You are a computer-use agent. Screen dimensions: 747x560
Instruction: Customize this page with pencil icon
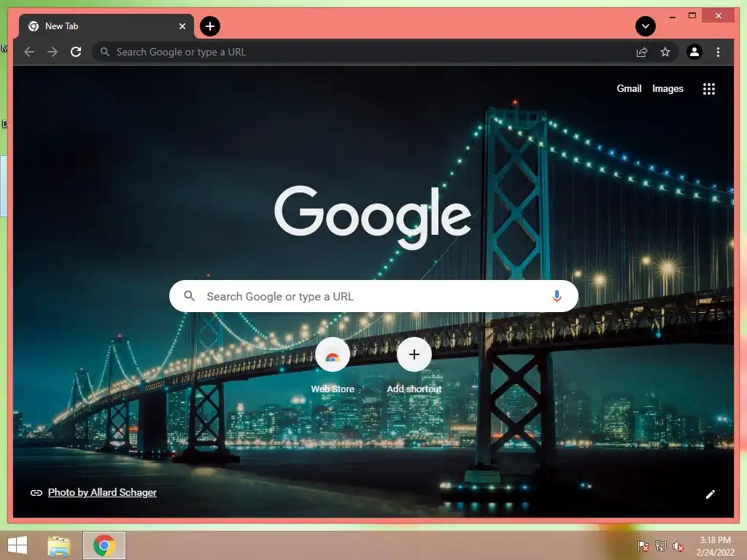[711, 494]
